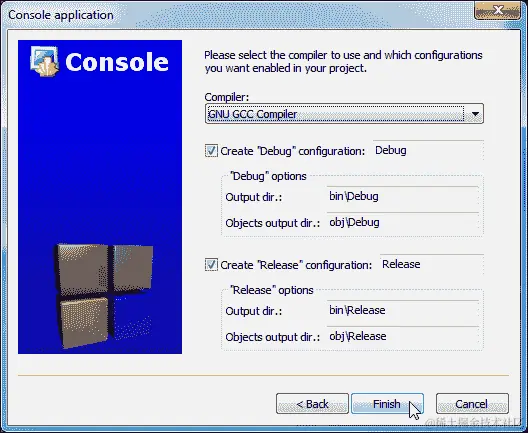This screenshot has width=528, height=433.
Task: Open the Compiler dropdown arrow
Action: coord(475,114)
